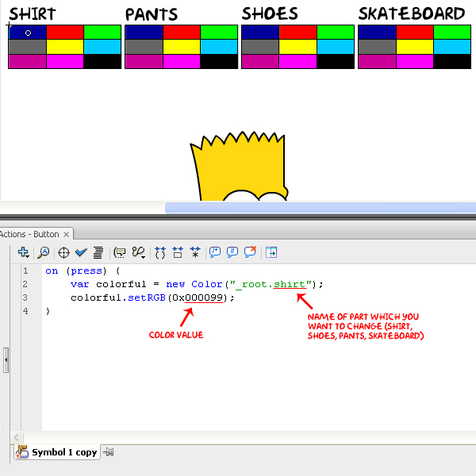The width and height of the screenshot is (476, 476).
Task: Click the Remove comment icon
Action: click(250, 252)
